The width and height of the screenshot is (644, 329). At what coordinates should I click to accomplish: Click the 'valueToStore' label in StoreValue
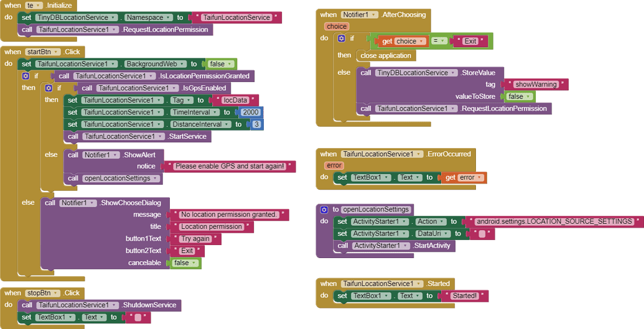pyautogui.click(x=475, y=96)
